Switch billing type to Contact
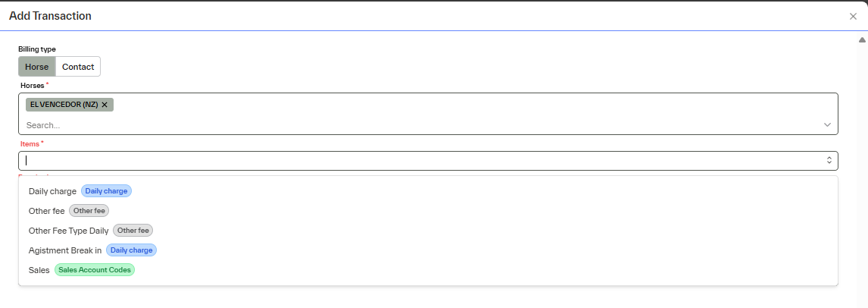 pyautogui.click(x=78, y=67)
